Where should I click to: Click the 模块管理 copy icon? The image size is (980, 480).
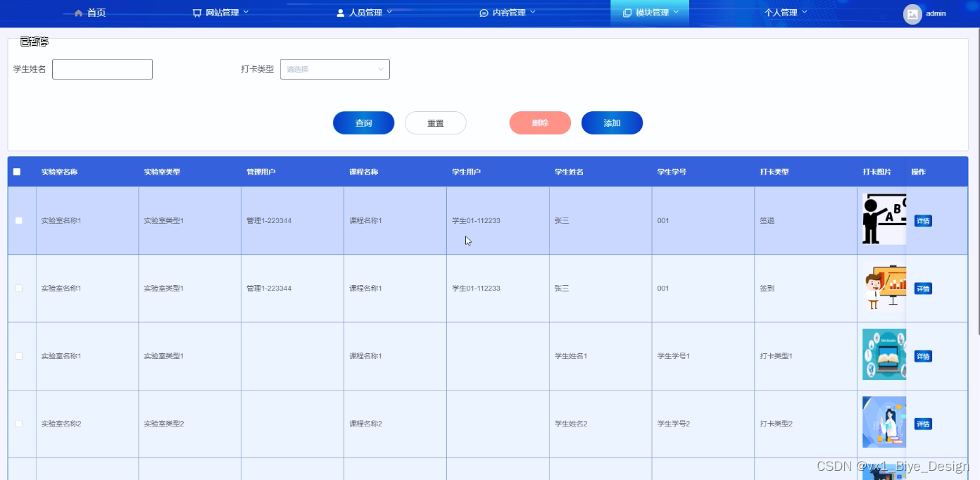627,13
